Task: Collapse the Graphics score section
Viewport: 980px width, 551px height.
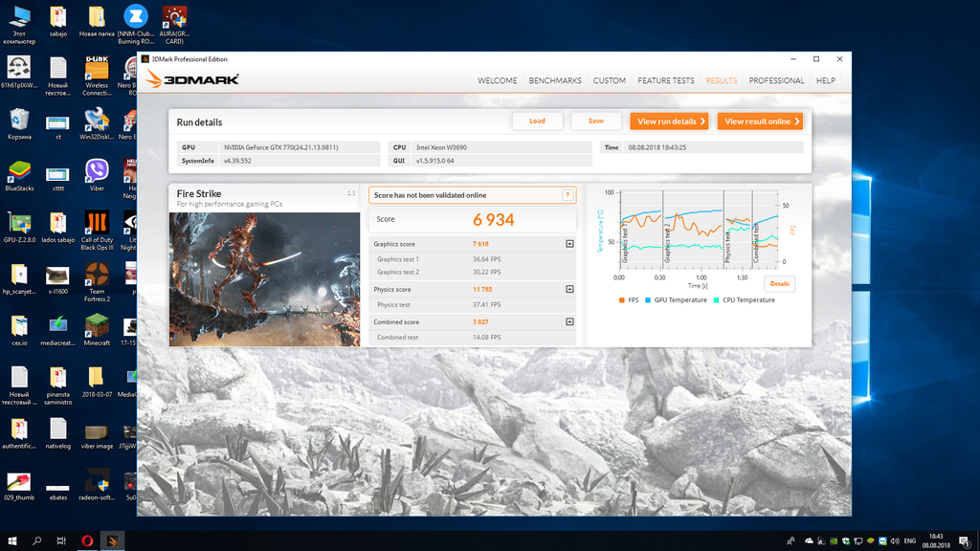Action: 569,244
